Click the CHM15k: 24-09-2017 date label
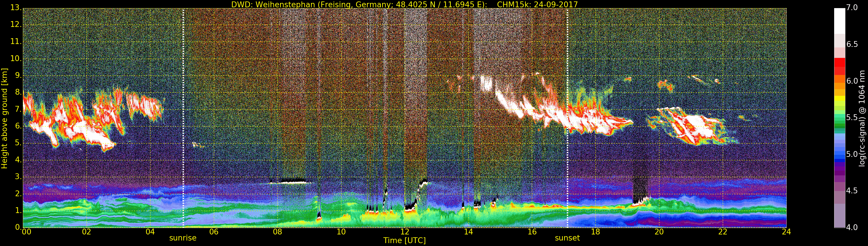Viewport: 868px width, 246px height. 538,4
